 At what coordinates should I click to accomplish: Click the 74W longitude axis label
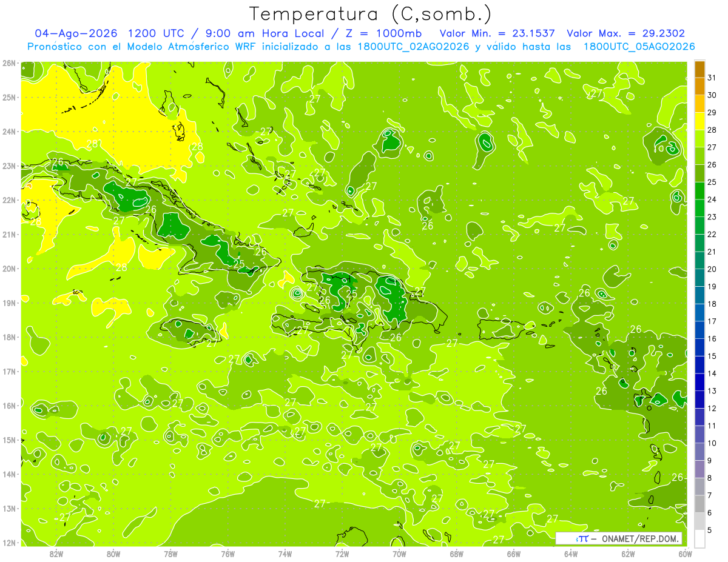tap(285, 554)
